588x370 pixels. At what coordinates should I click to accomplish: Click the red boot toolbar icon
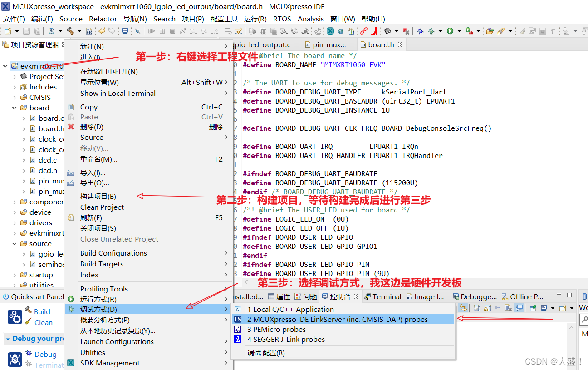[x=374, y=31]
